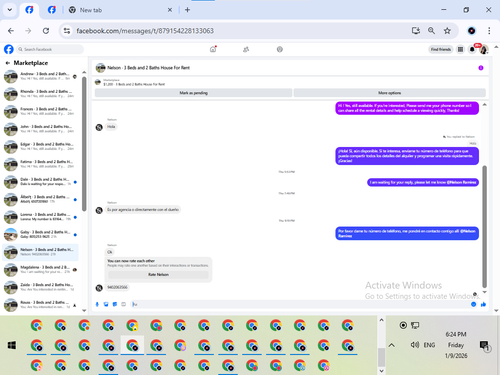The width and height of the screenshot is (500, 375).
Task: Show hidden system tray icons chevron
Action: pyautogui.click(x=392, y=345)
